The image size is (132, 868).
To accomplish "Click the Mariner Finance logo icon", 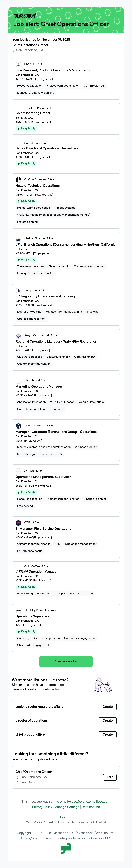I will click(18, 239).
